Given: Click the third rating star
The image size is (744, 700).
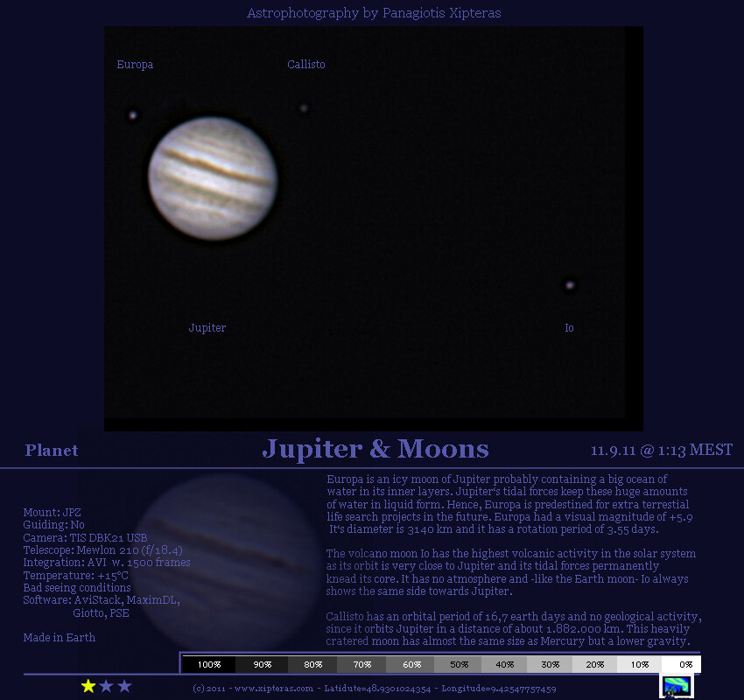Looking at the screenshot, I should pyautogui.click(x=124, y=686).
